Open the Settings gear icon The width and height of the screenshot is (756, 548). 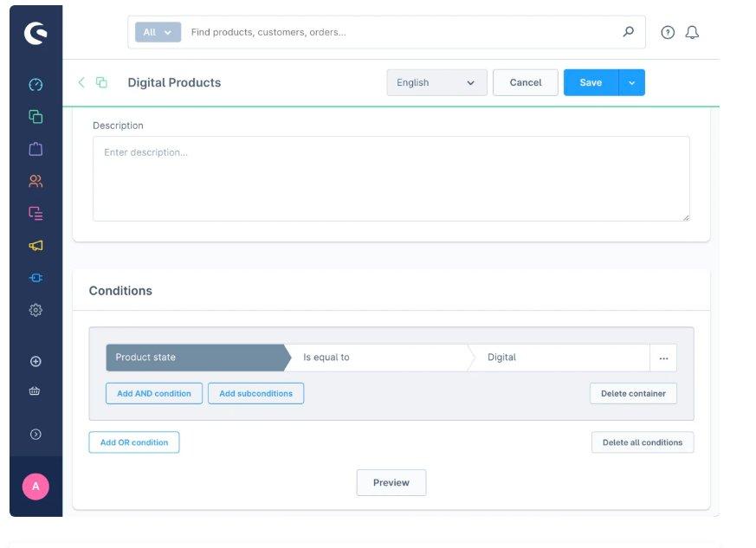(36, 310)
